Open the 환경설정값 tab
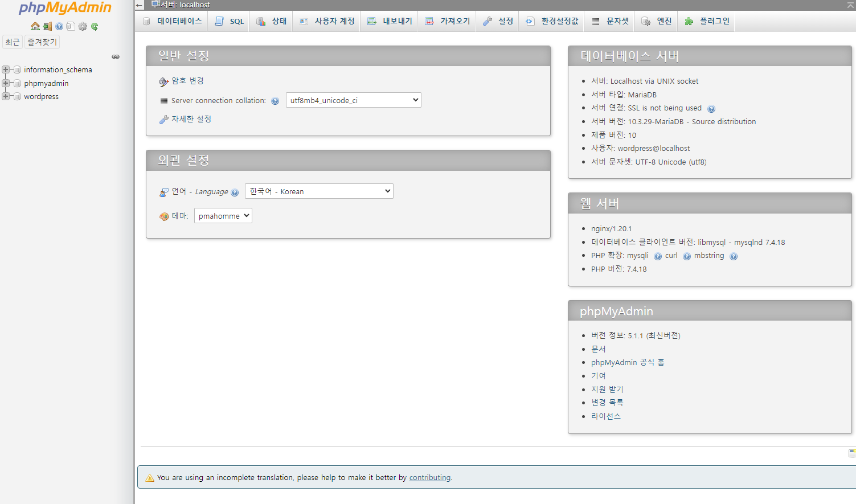This screenshot has width=856, height=504. [x=552, y=21]
